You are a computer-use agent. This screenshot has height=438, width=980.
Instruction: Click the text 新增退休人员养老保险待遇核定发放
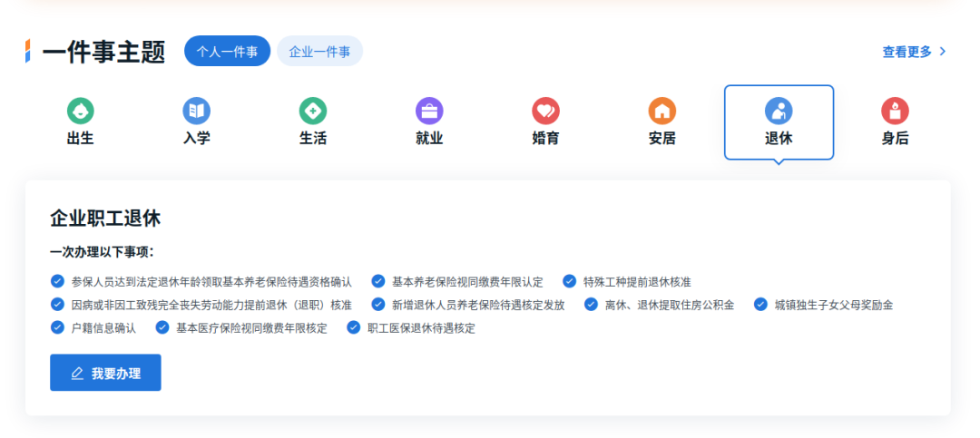(x=478, y=305)
